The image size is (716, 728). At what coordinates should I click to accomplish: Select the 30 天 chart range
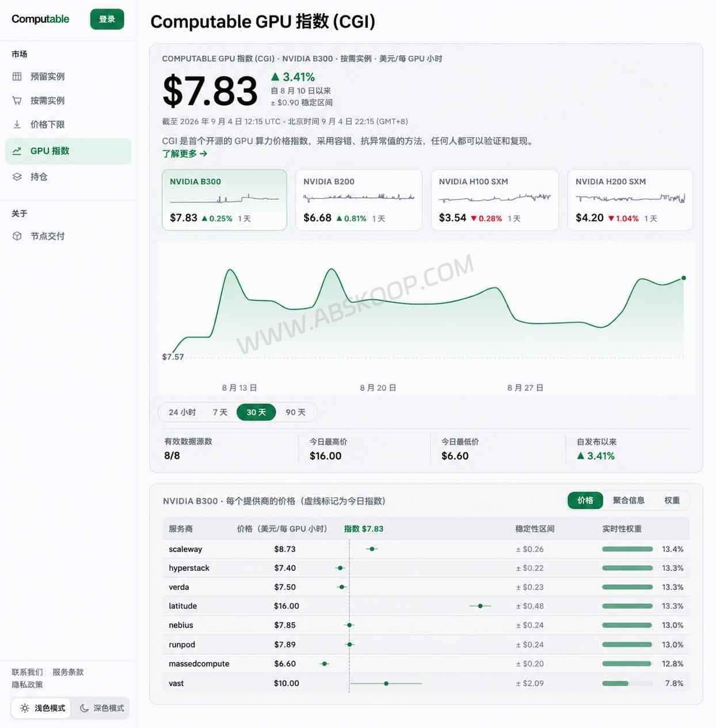point(256,412)
